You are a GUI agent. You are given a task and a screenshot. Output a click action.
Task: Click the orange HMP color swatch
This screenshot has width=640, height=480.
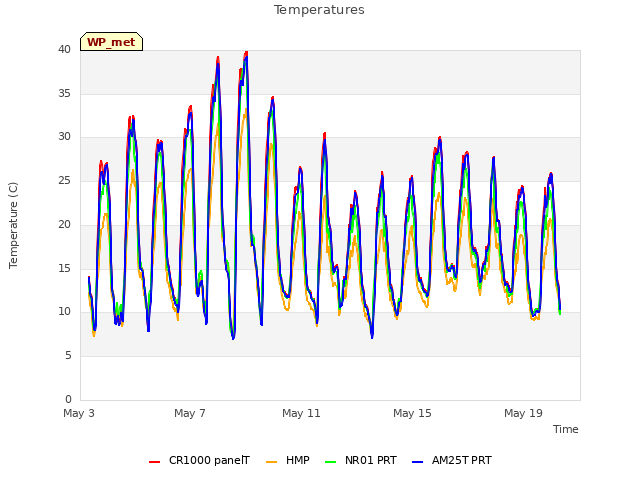coord(271,462)
